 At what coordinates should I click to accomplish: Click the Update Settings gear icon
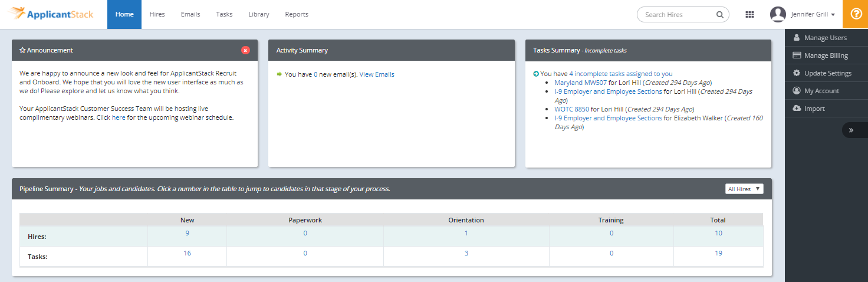[797, 73]
